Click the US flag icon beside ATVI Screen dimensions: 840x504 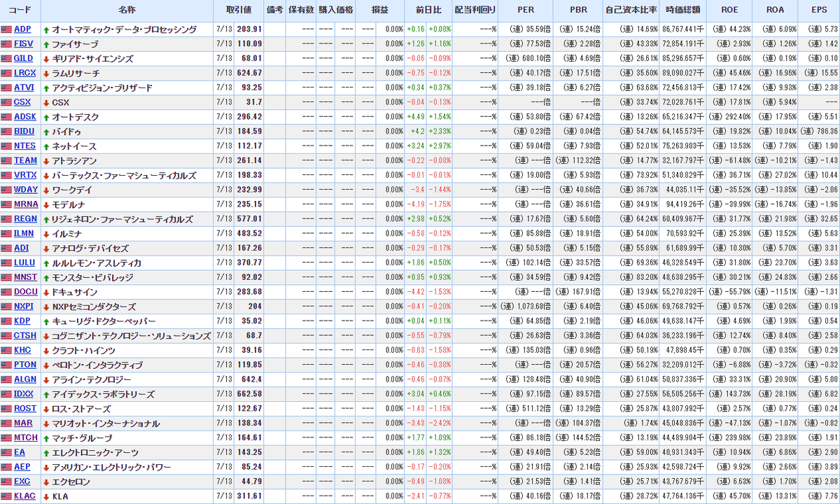7,87
